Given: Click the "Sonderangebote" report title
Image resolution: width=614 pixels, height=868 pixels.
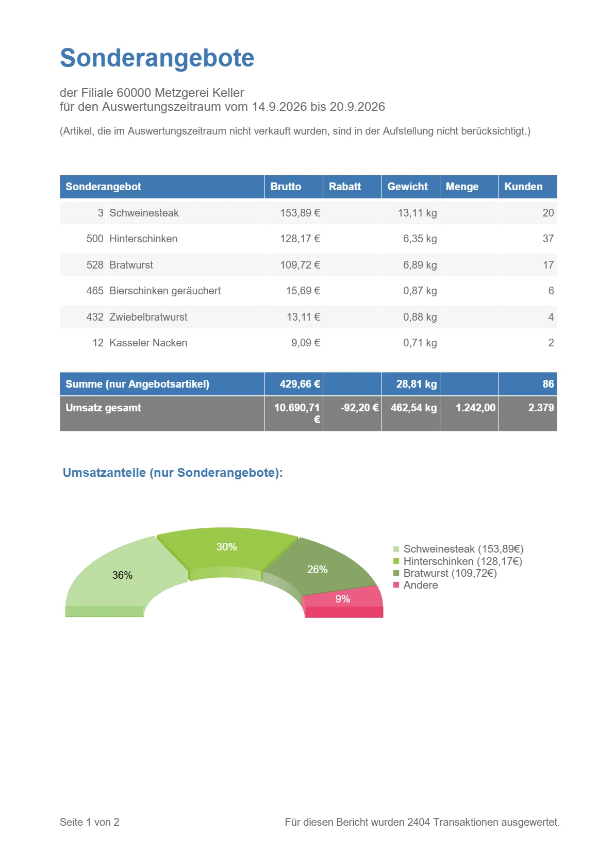Looking at the screenshot, I should [x=157, y=58].
